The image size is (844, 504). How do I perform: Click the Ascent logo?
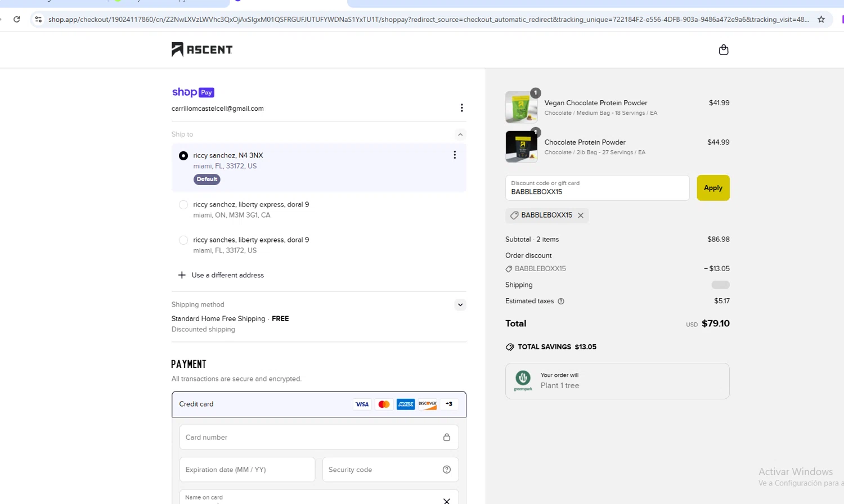pos(202,49)
